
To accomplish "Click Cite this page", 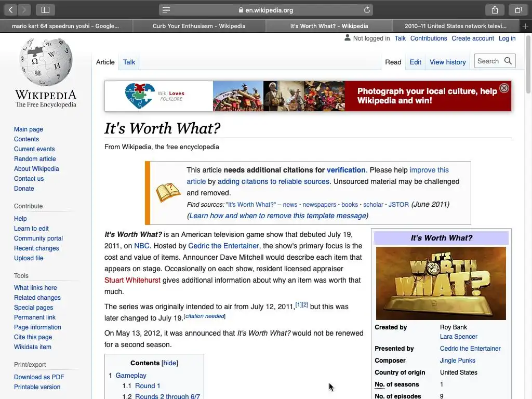I will [33, 337].
